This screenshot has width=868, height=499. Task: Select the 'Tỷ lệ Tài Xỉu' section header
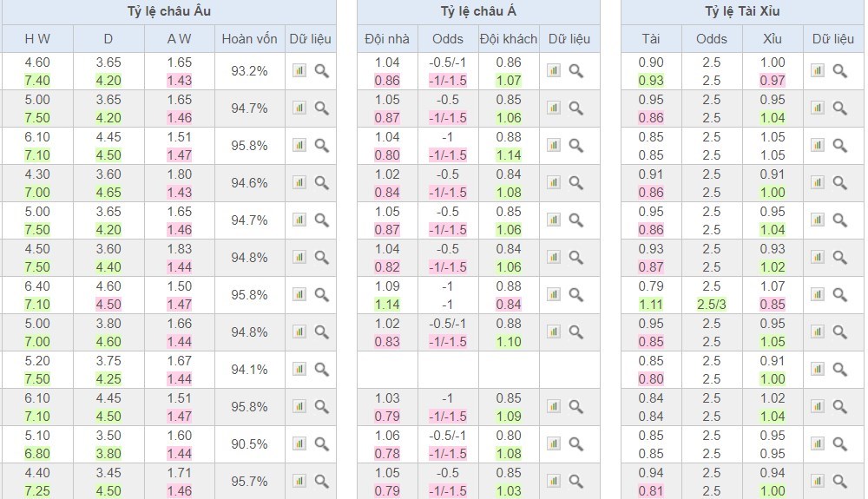click(742, 12)
